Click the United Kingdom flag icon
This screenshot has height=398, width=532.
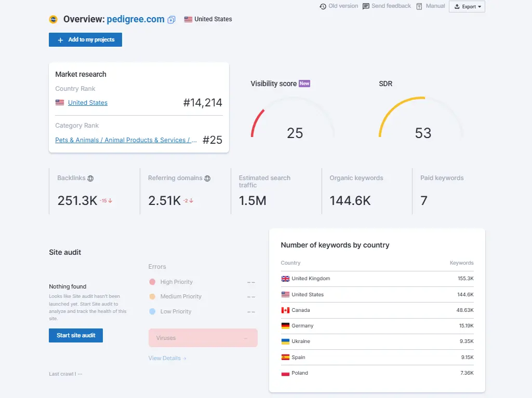tap(285, 279)
